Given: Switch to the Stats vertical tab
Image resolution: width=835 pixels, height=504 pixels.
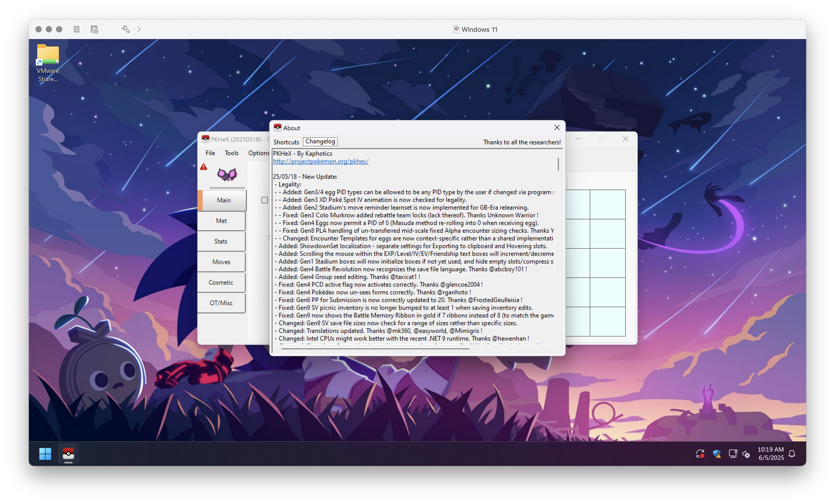Looking at the screenshot, I should click(x=221, y=241).
